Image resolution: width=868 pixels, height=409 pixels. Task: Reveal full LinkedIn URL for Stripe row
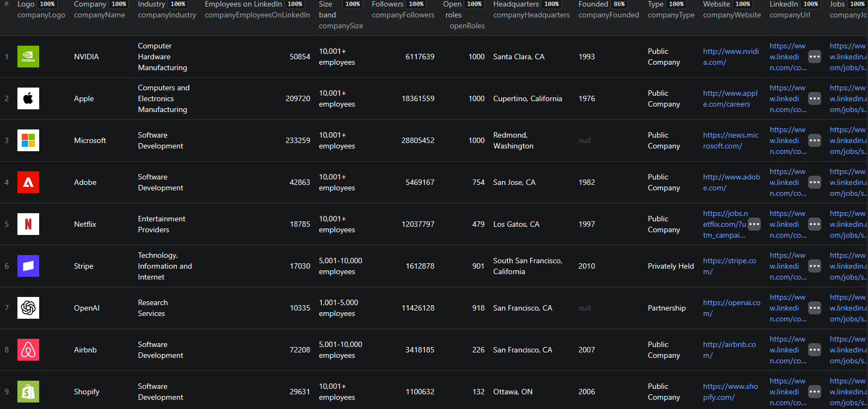pos(815,266)
